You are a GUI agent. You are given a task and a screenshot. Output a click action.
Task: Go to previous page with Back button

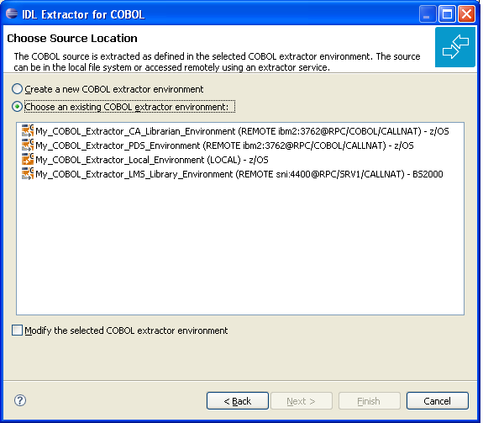pyautogui.click(x=238, y=401)
